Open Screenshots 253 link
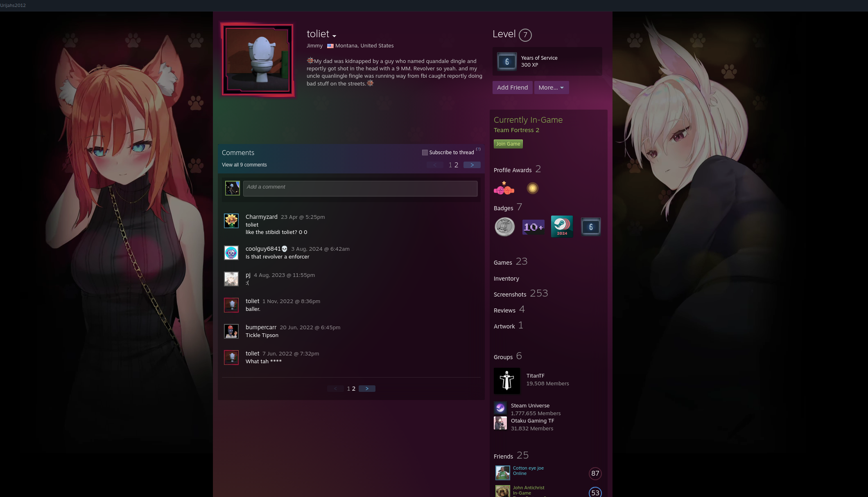Screen dimensions: 868x497 click(x=520, y=294)
